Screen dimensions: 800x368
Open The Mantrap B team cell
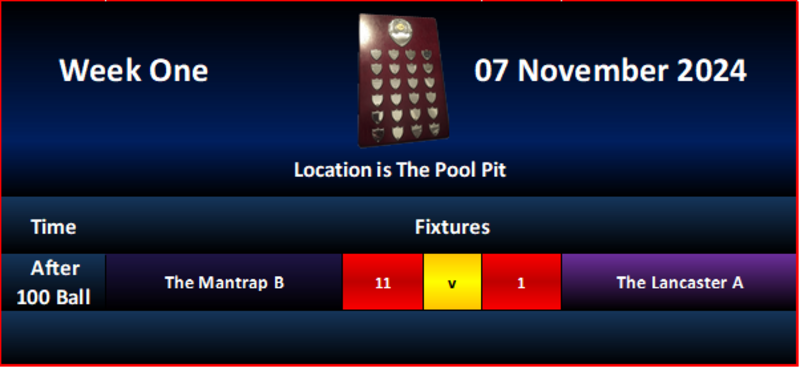coord(224,282)
